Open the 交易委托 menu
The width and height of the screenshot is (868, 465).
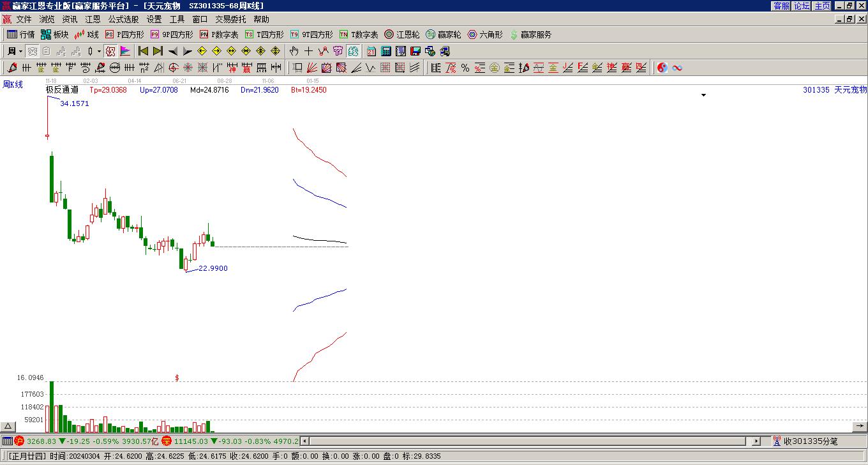(230, 19)
